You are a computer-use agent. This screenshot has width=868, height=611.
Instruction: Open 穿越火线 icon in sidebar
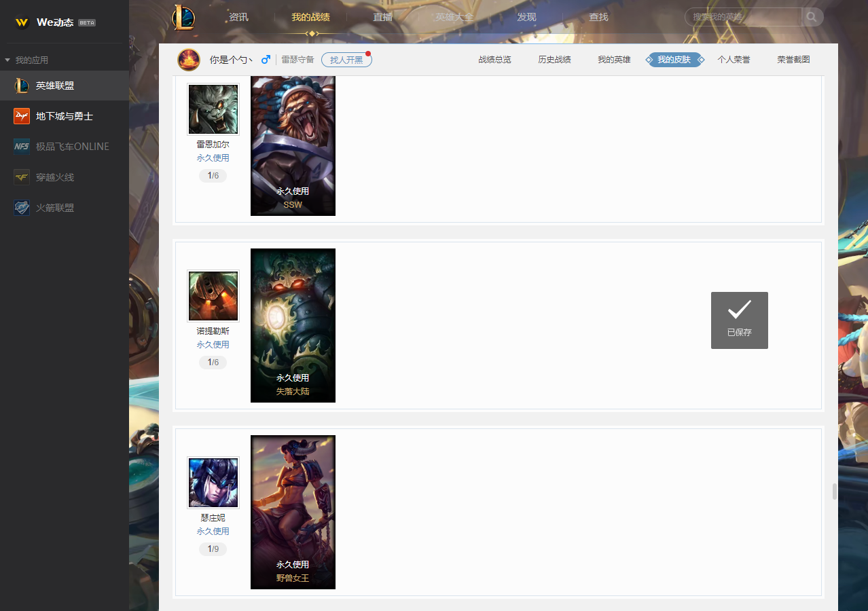22,177
